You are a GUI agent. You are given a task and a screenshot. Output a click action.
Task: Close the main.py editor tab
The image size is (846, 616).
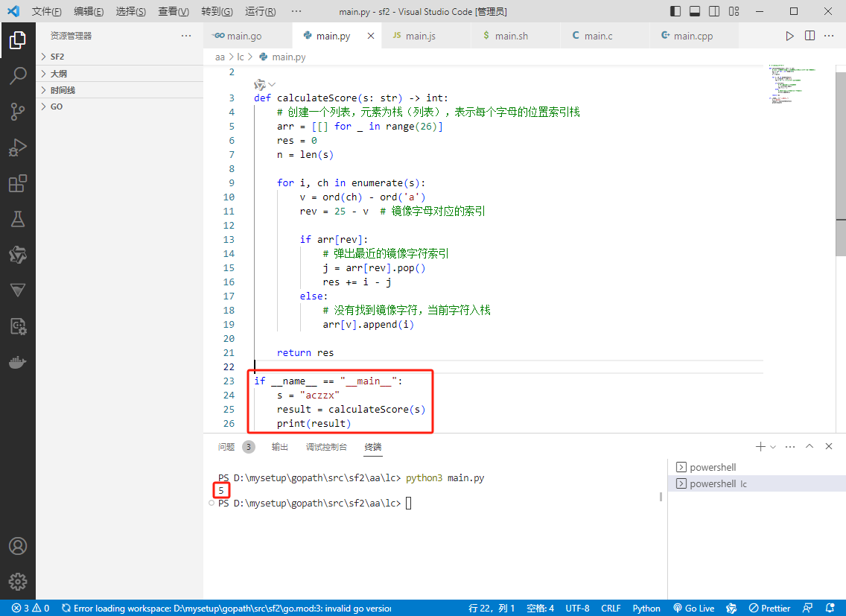tap(371, 36)
